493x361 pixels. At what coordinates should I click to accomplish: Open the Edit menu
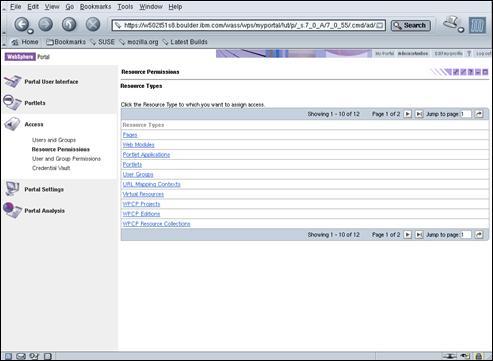coord(33,7)
